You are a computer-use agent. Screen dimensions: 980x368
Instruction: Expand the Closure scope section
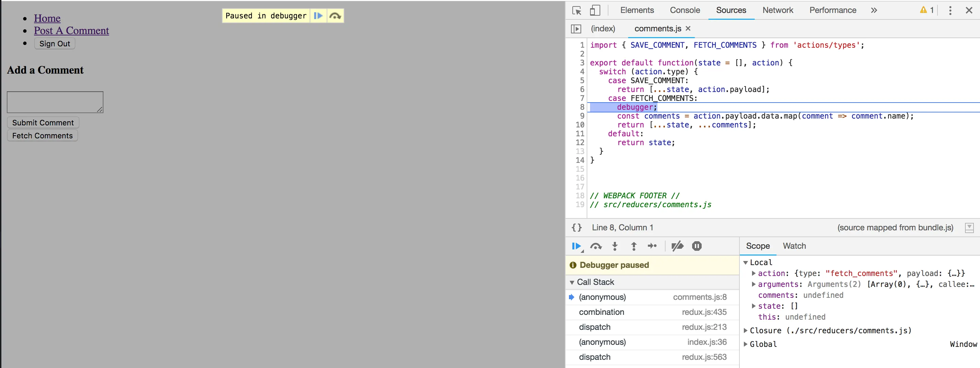[746, 331]
